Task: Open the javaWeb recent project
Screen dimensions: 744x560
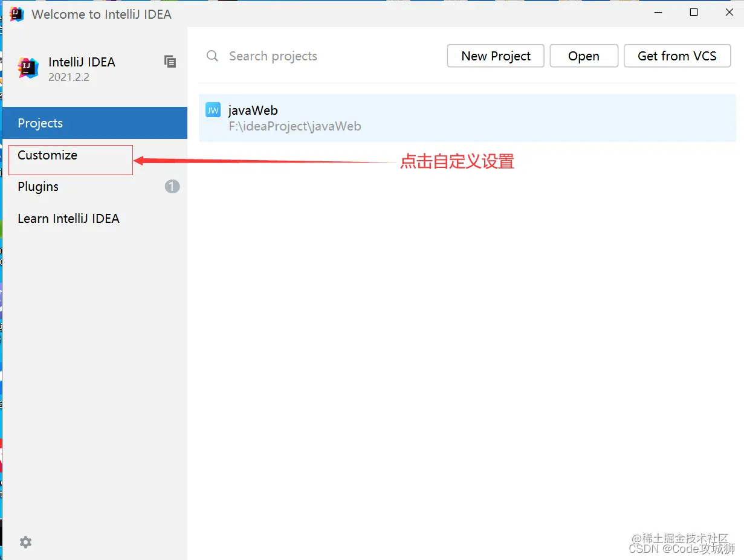Action: coord(467,118)
